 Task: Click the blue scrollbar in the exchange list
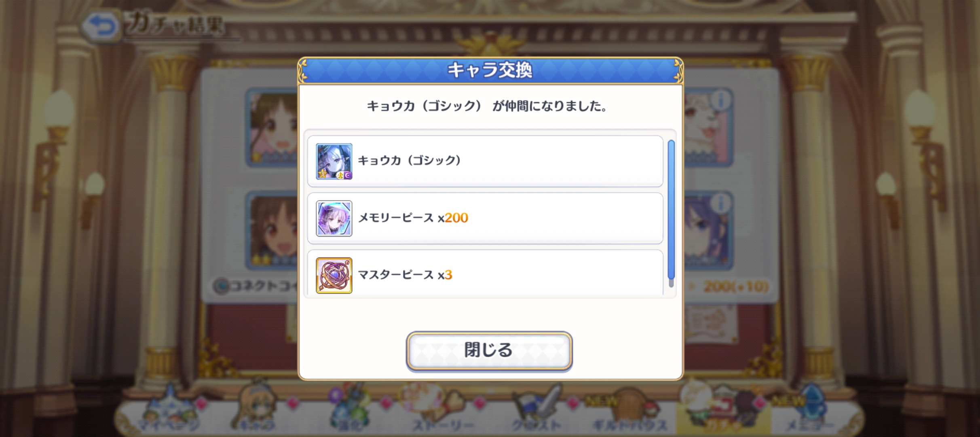671,213
